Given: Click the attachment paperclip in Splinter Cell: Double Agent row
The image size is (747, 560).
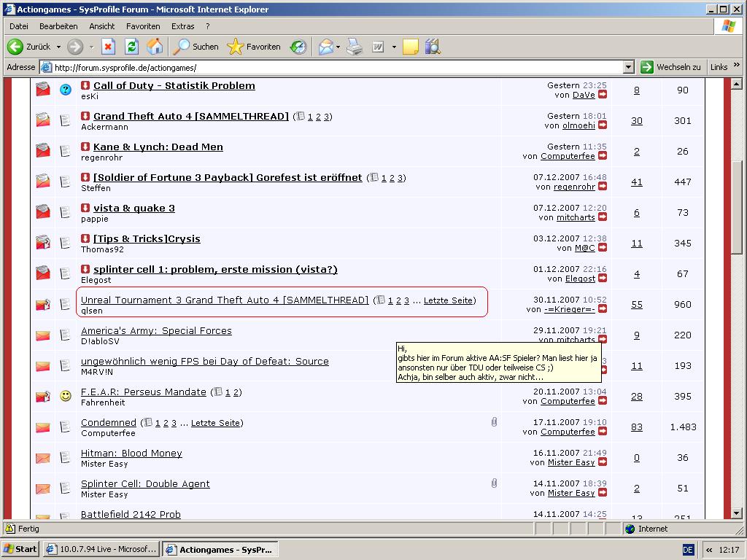Looking at the screenshot, I should [x=494, y=483].
